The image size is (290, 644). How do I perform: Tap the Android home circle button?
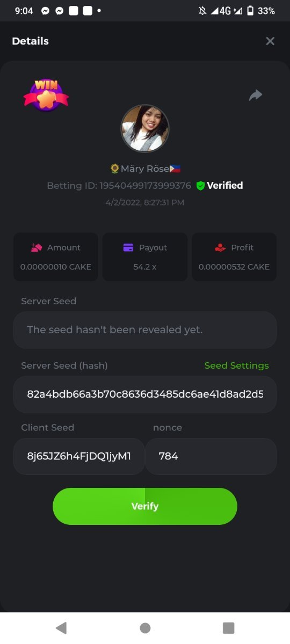145,628
